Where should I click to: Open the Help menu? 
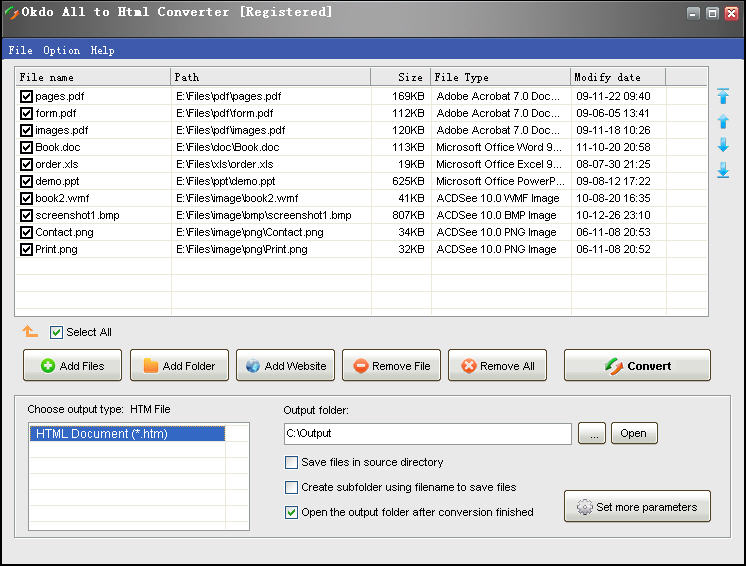[102, 50]
